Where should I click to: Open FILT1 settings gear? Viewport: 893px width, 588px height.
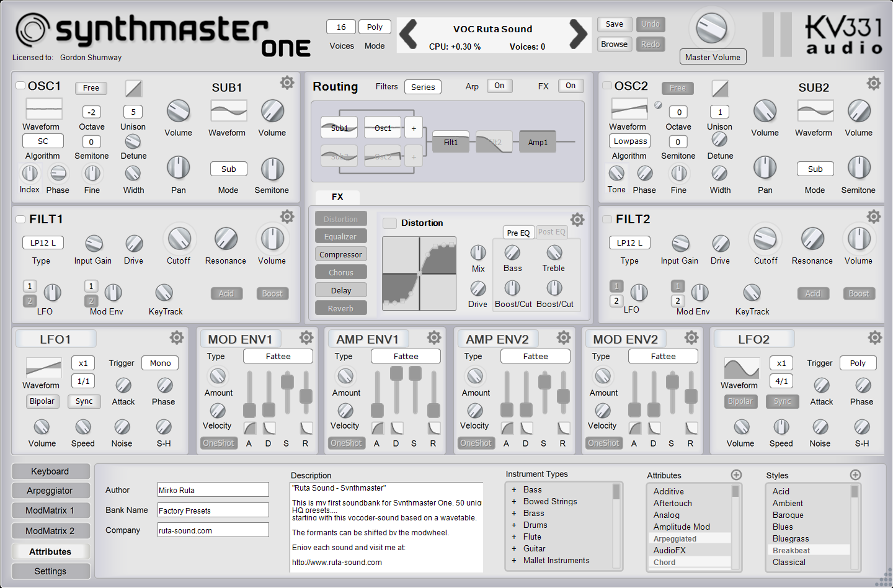[x=287, y=216]
